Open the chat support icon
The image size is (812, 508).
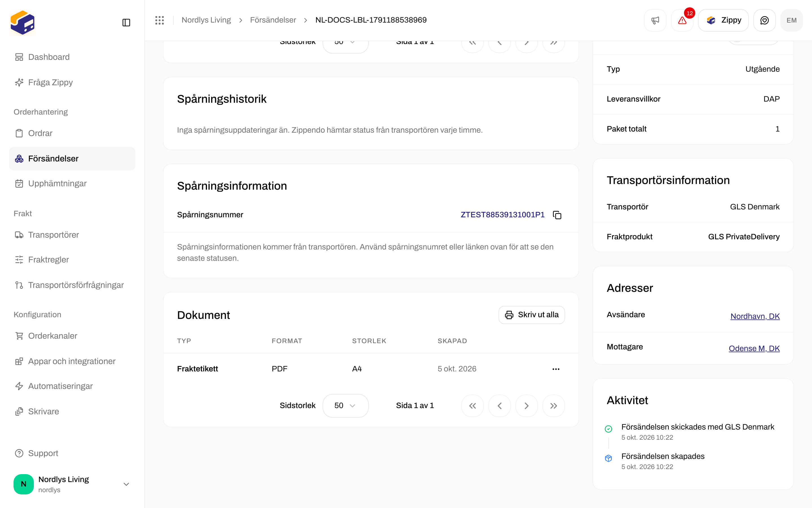[x=764, y=20]
